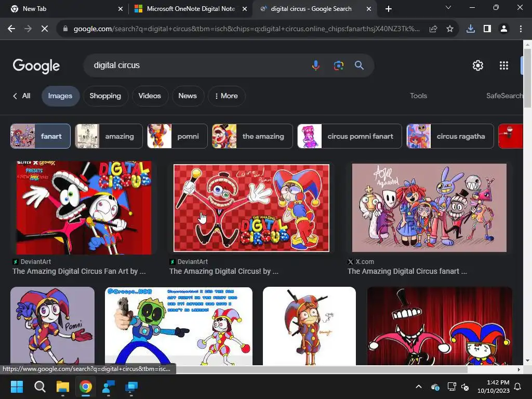The height and width of the screenshot is (399, 532).
Task: Switch to the Microsoft OneNote Digital Note tab
Action: pos(190,9)
